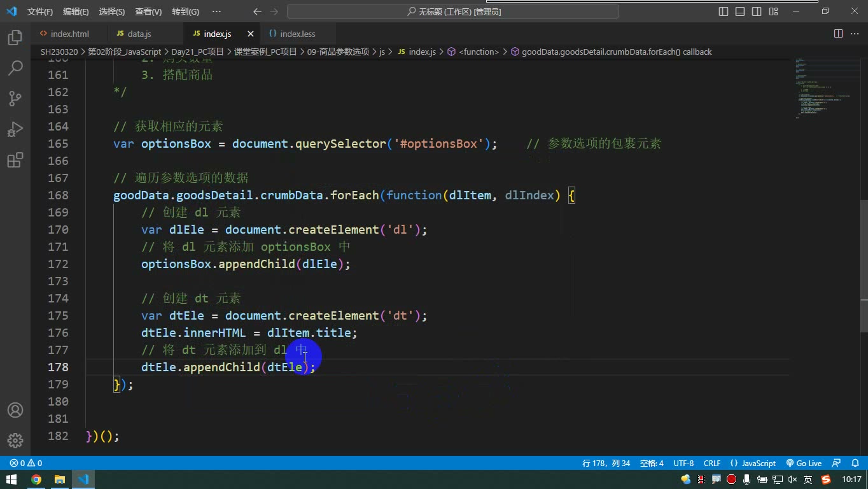Show errors and warnings in status bar
The height and width of the screenshot is (489, 868).
coord(26,464)
